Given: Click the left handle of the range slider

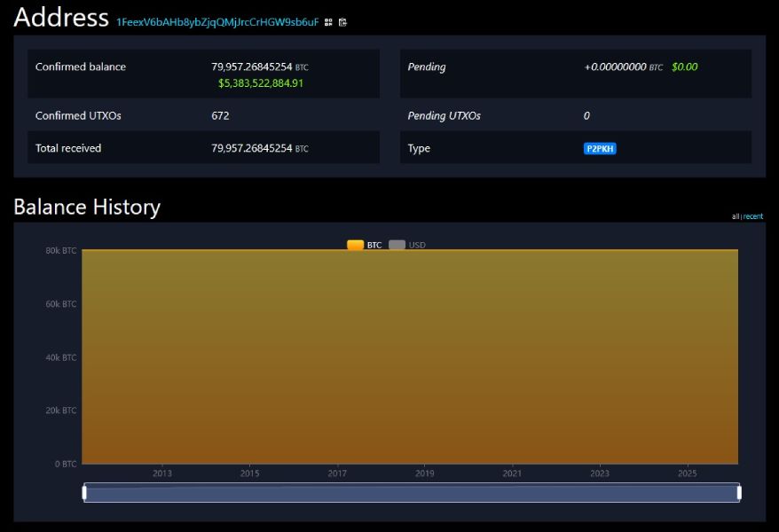Looking at the screenshot, I should (x=85, y=492).
